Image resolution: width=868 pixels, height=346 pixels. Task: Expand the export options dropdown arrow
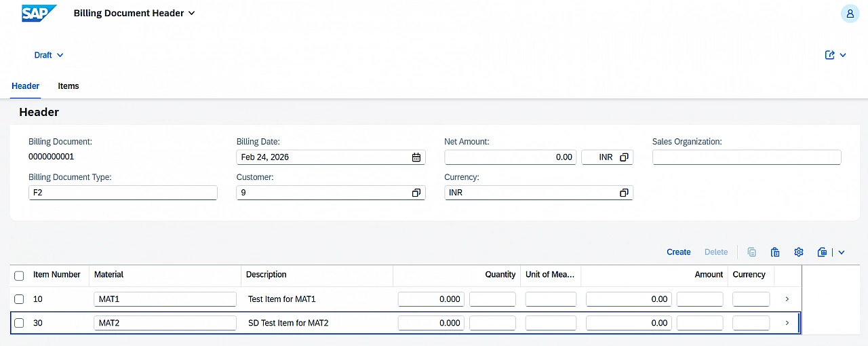pos(842,252)
